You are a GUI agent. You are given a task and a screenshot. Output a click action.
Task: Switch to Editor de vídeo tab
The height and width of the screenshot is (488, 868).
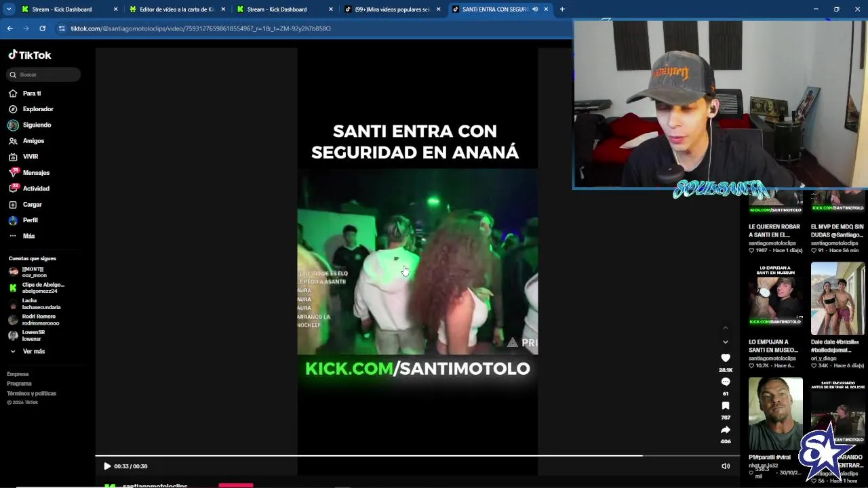[x=177, y=9]
